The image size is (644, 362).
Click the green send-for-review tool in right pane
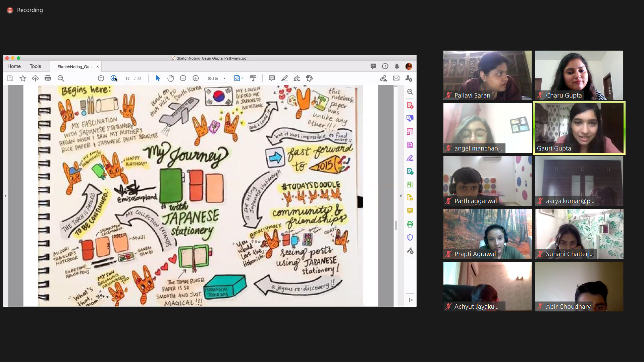(410, 171)
